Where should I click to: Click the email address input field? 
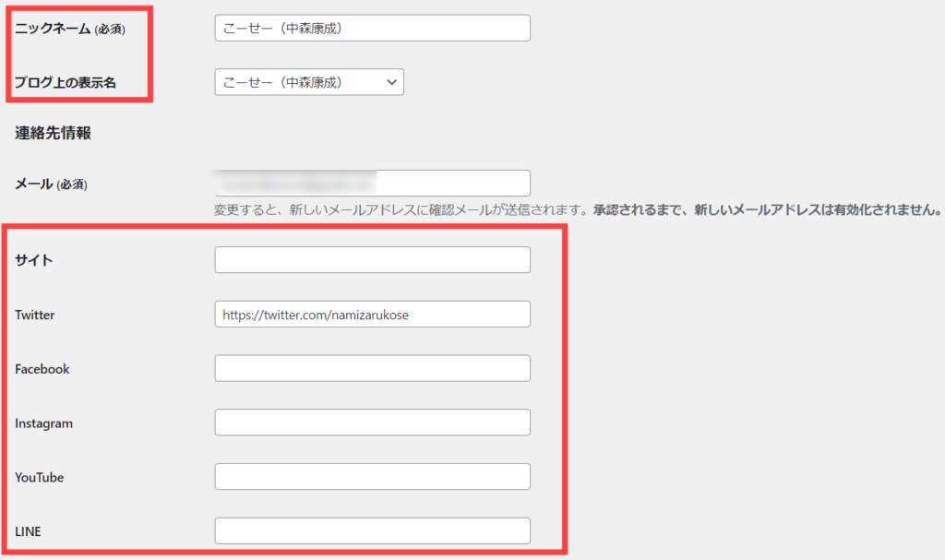pyautogui.click(x=373, y=184)
